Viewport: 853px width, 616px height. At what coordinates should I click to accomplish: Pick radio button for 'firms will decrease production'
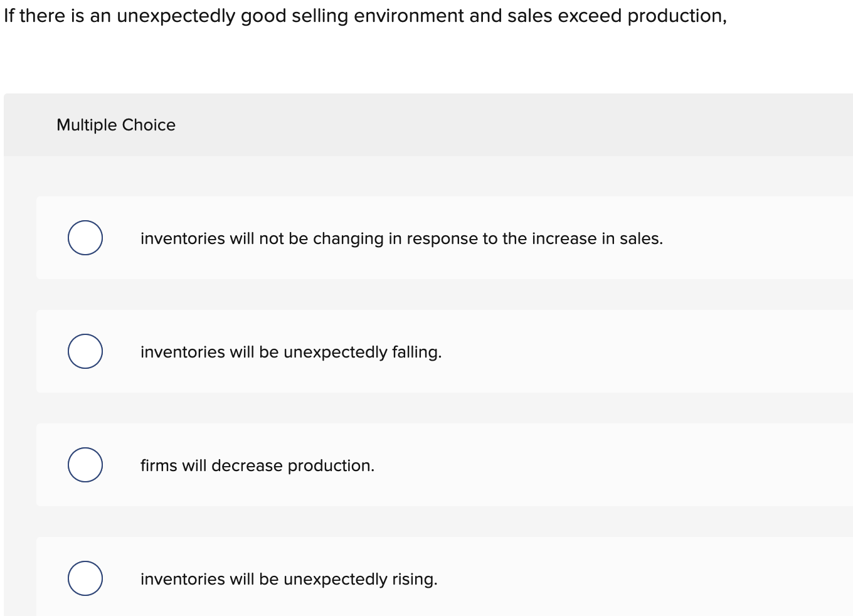click(x=85, y=465)
